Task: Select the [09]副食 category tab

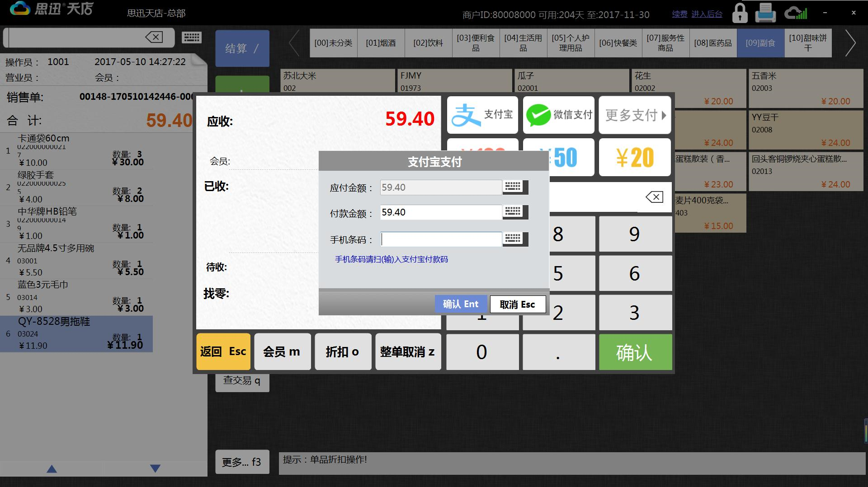Action: click(x=760, y=43)
